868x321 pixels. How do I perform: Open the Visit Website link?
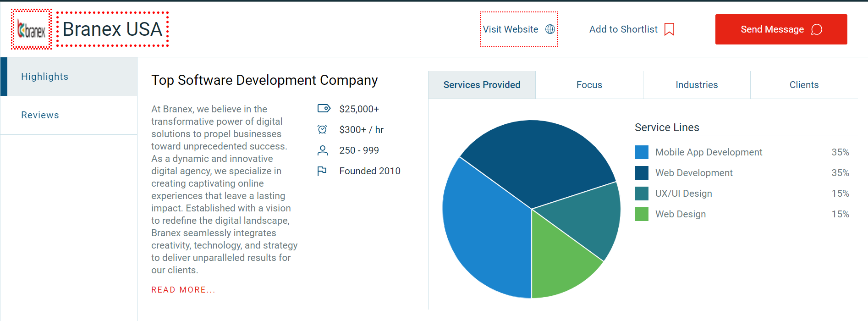[x=519, y=29]
